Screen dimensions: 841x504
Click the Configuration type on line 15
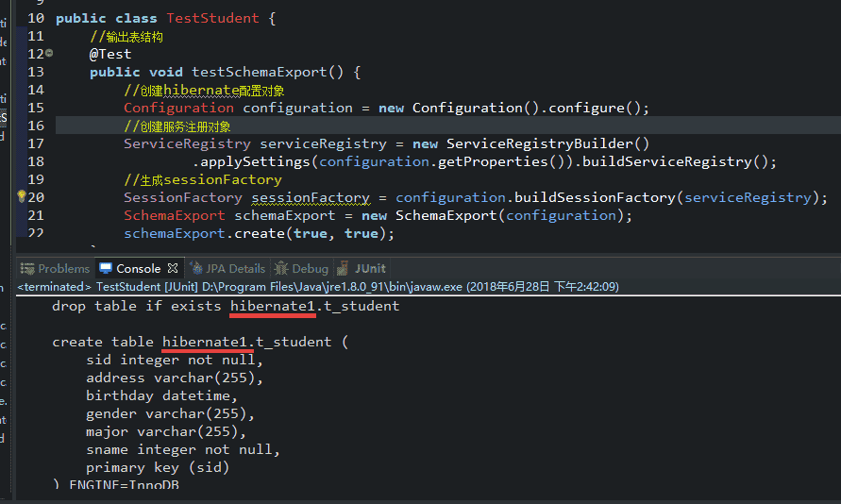[x=178, y=108]
